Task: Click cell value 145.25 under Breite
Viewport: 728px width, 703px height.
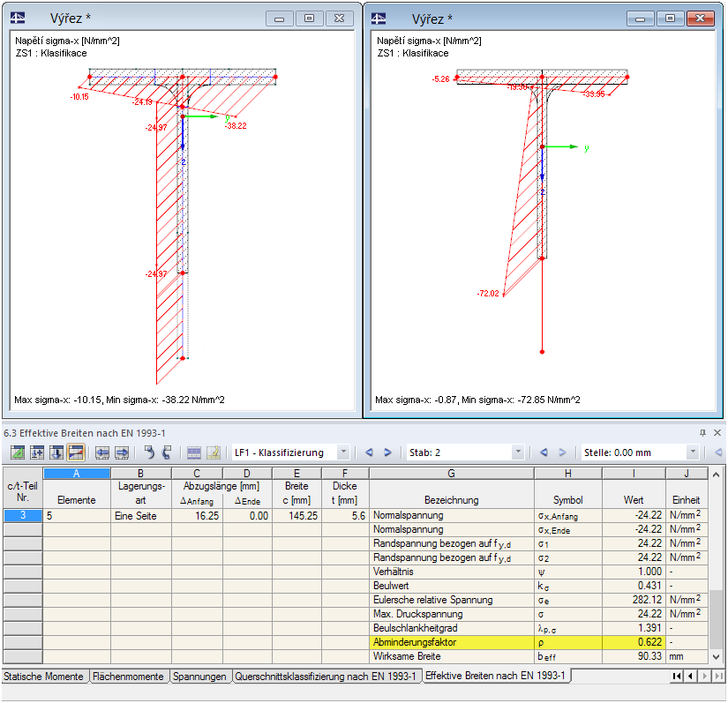Action: tap(296, 515)
